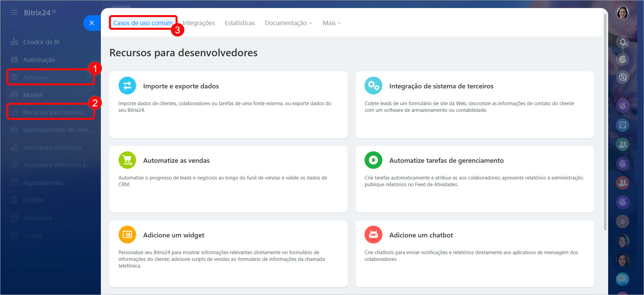The height and width of the screenshot is (295, 644).
Task: Open Configurações in the sidebar
Action: point(43,265)
